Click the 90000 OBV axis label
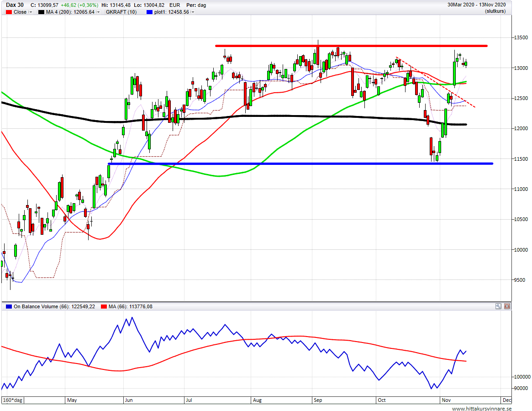 (x=521, y=388)
